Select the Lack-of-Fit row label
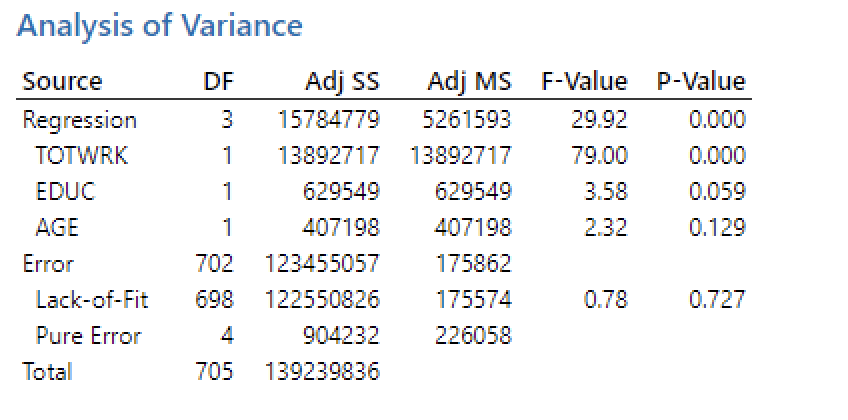 pos(92,299)
